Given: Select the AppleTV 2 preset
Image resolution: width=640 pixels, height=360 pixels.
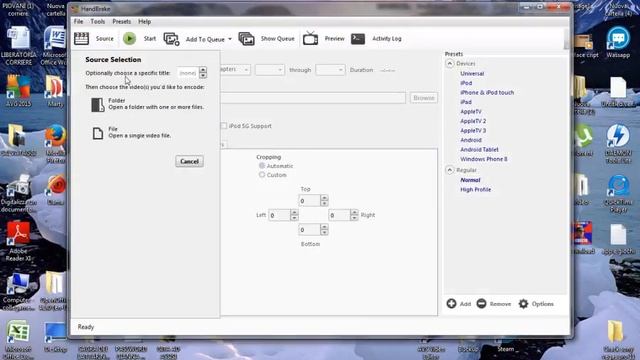Looking at the screenshot, I should coord(473,121).
